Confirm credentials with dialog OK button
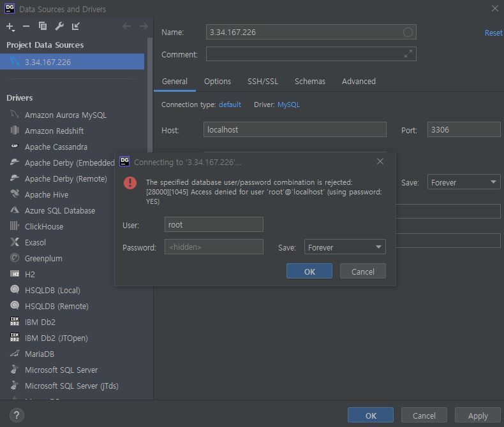This screenshot has height=427, width=504. coord(309,271)
